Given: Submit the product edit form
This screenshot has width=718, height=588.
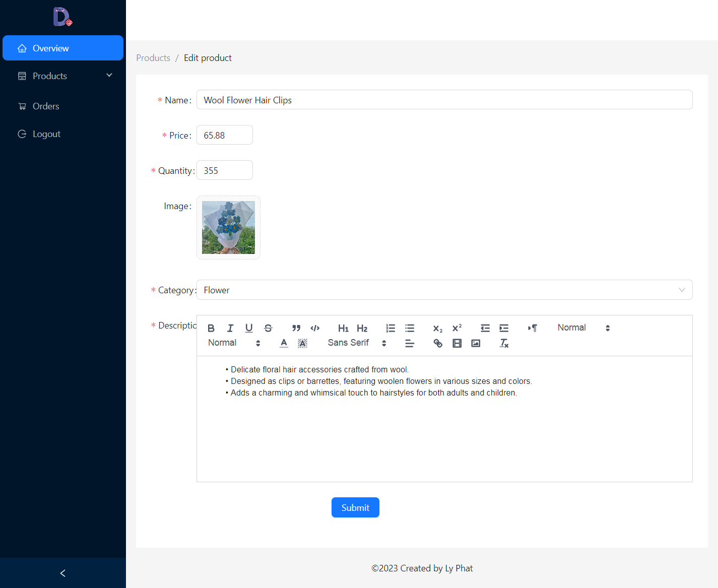Looking at the screenshot, I should 355,507.
